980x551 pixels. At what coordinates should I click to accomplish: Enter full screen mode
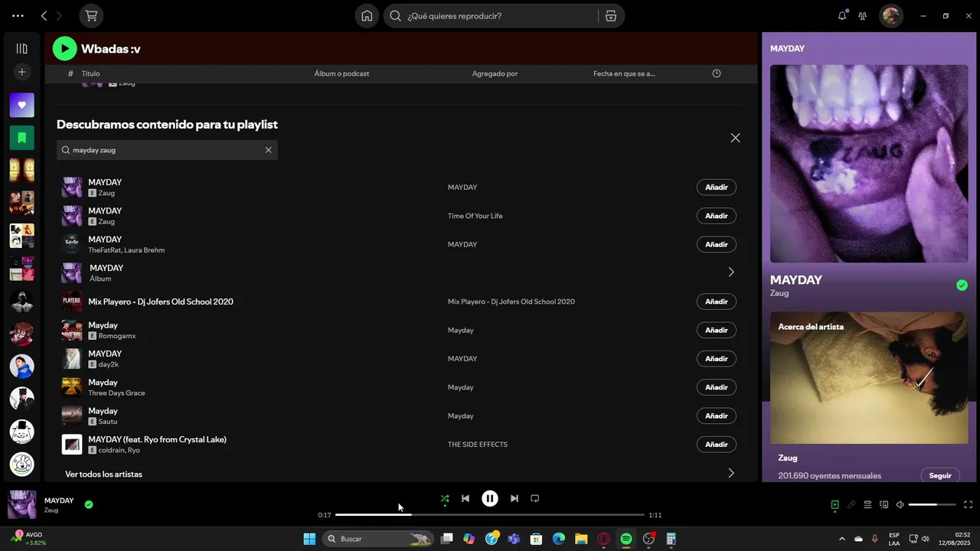pos(968,504)
